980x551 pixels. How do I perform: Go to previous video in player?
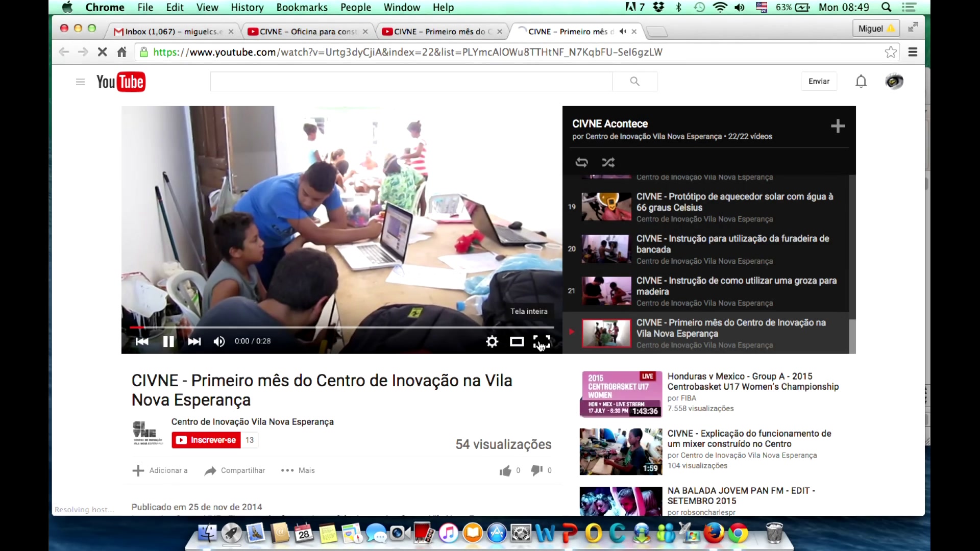[142, 341]
